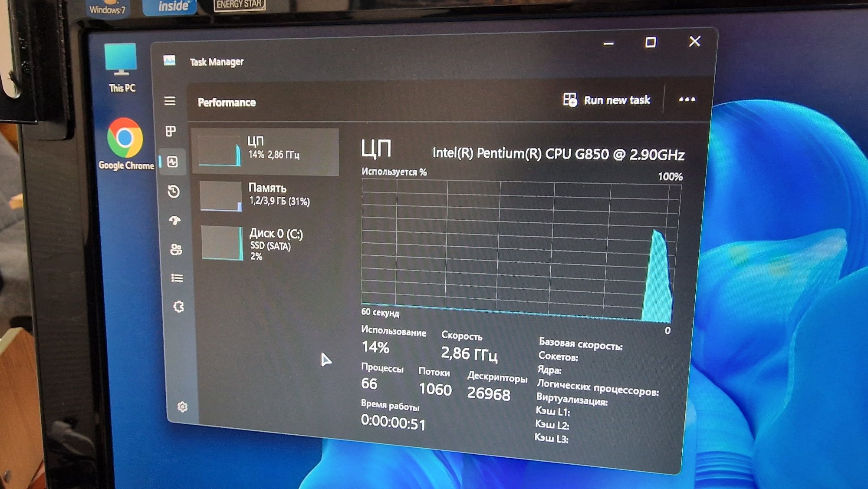Click Run new task button
The image size is (868, 489).
pos(607,100)
